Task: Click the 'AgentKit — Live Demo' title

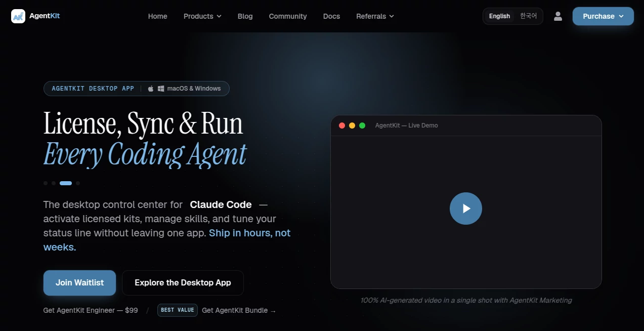Action: (x=407, y=126)
